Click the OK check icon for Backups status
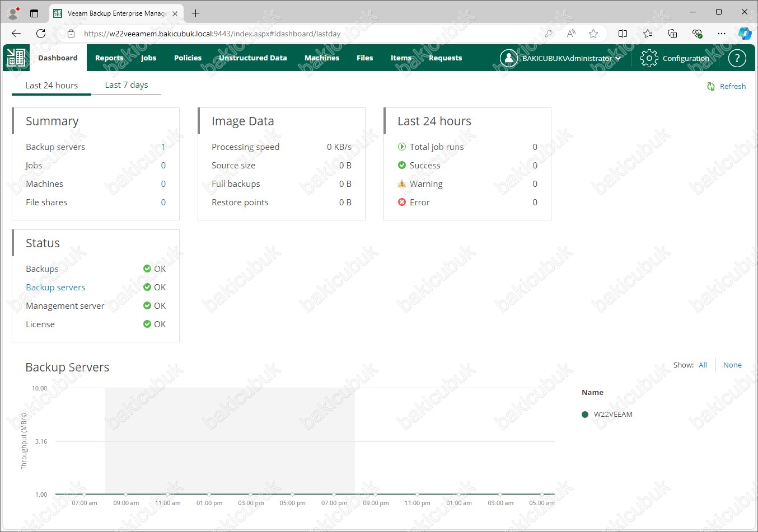This screenshot has width=758, height=532. [147, 269]
